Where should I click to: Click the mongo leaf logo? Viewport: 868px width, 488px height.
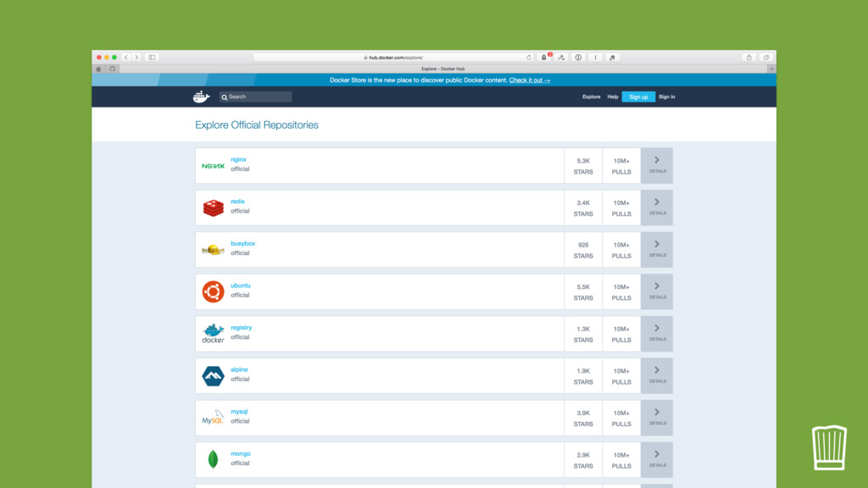point(213,459)
